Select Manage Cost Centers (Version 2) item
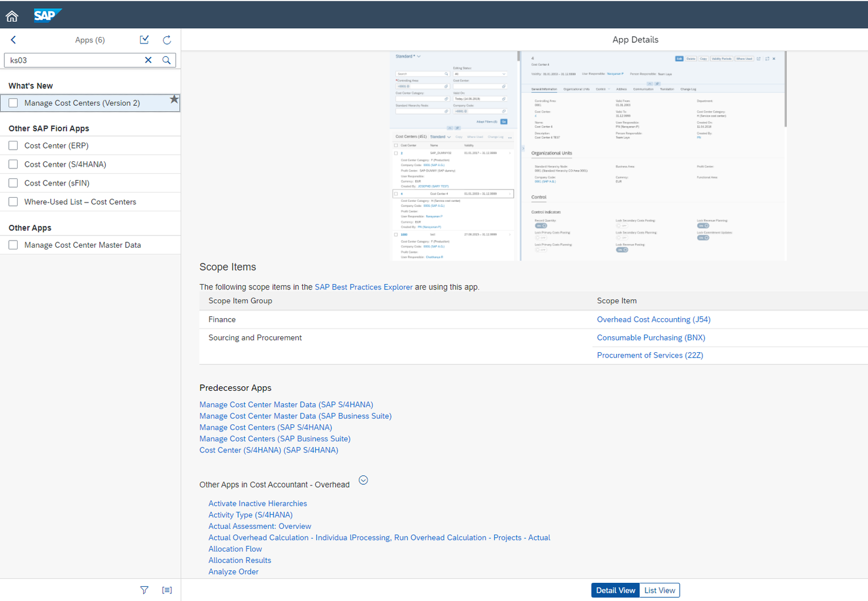The width and height of the screenshot is (868, 601). point(90,103)
